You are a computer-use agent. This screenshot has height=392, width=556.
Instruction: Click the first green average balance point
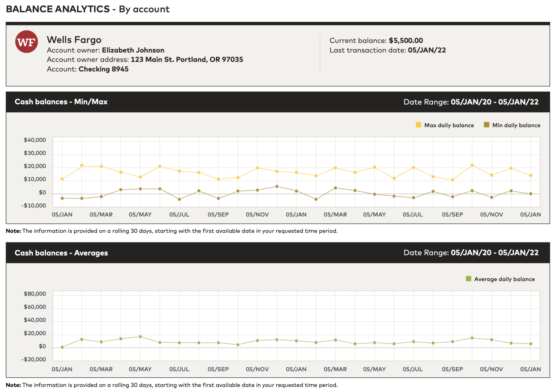[62, 347]
